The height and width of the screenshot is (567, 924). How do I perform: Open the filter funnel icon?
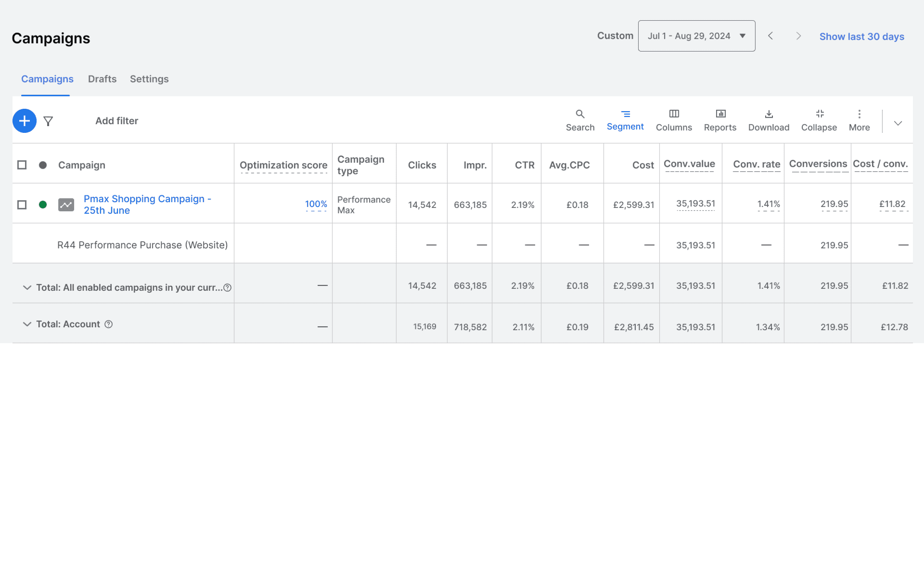tap(48, 121)
